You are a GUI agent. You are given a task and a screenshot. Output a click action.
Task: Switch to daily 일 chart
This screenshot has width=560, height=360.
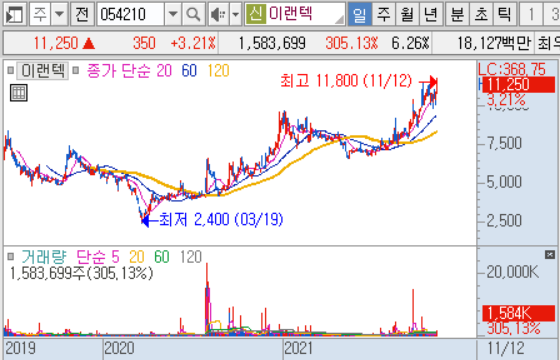point(359,14)
